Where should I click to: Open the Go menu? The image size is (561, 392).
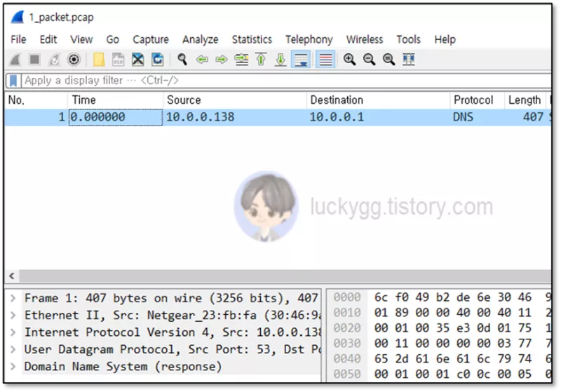point(112,39)
